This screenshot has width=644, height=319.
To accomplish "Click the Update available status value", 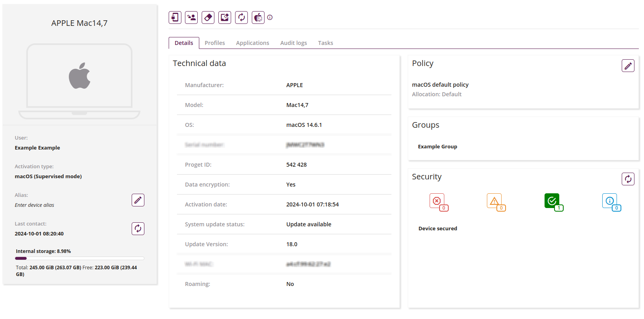I will coord(309,224).
